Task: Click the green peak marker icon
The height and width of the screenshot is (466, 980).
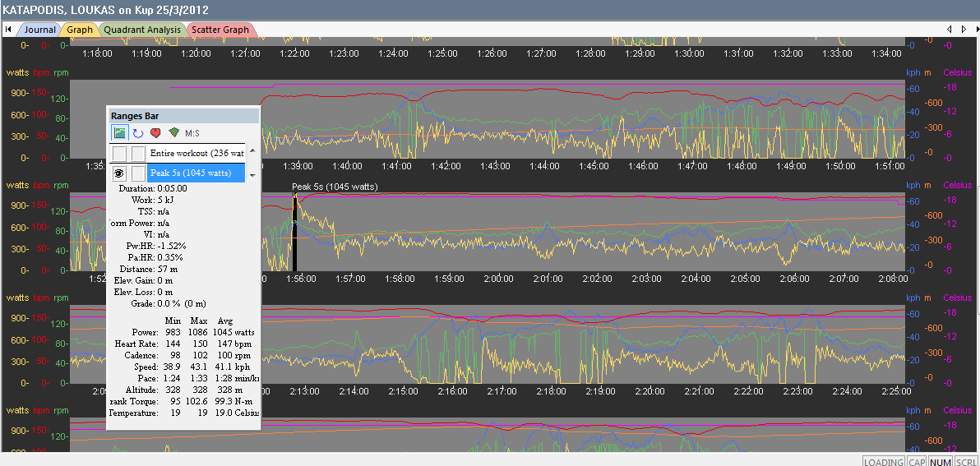Action: coord(173,132)
